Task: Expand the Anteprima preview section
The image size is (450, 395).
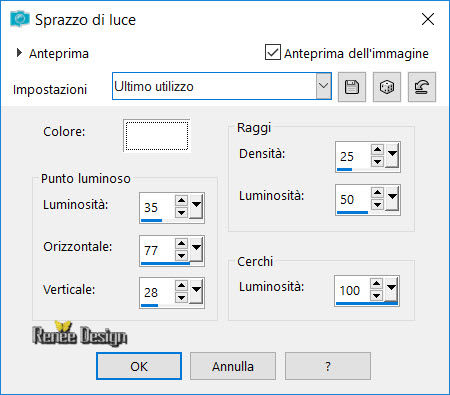Action: [x=19, y=53]
